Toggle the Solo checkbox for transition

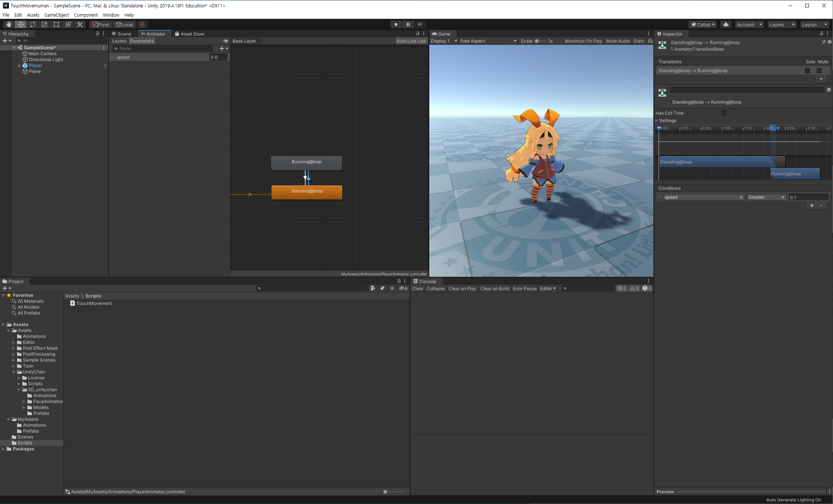(807, 71)
